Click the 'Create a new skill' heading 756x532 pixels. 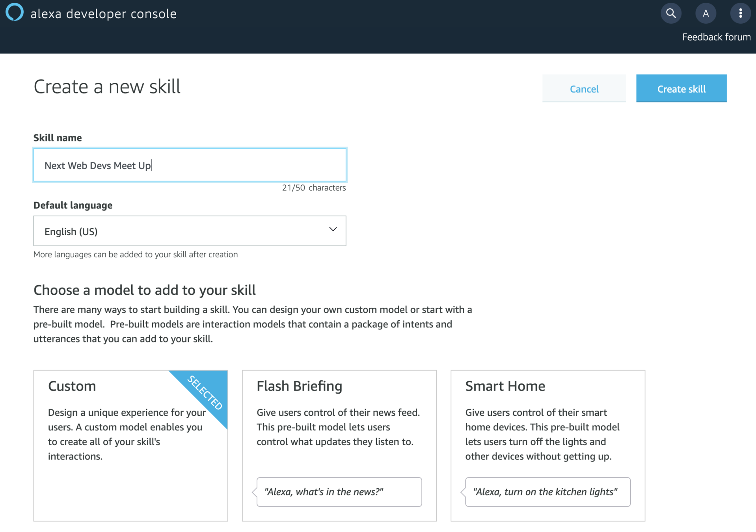(107, 87)
